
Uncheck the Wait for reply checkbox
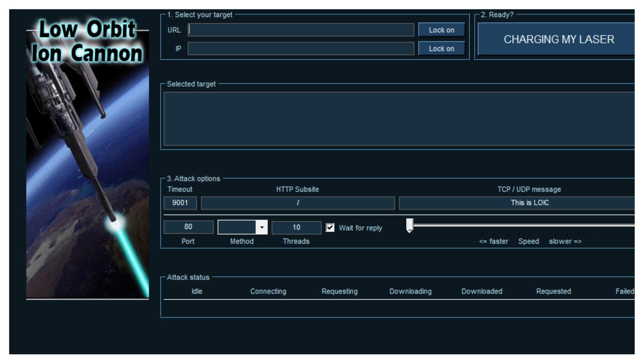(330, 228)
